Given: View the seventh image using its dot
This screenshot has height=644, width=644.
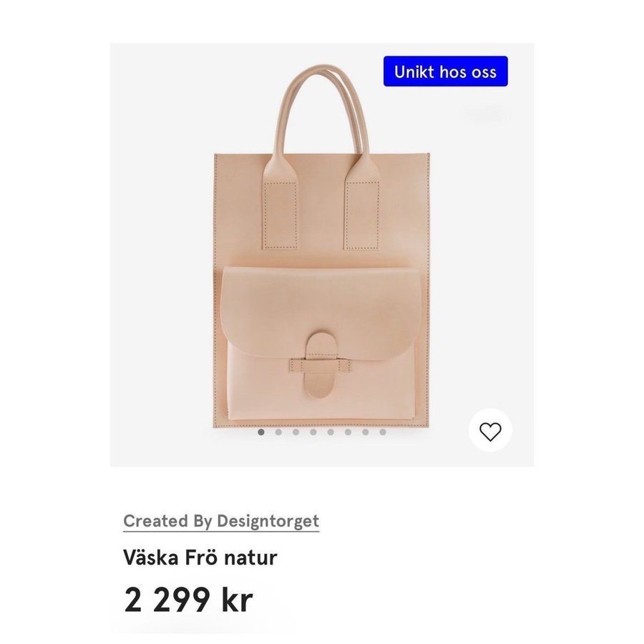Looking at the screenshot, I should point(366,432).
